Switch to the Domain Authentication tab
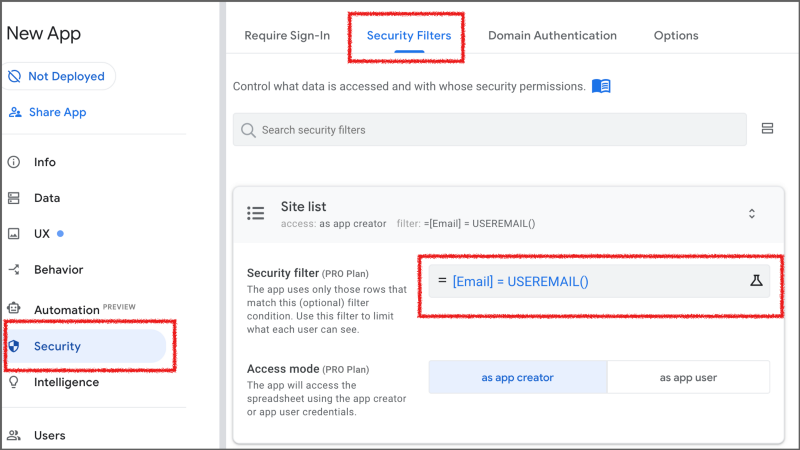800x450 pixels. (553, 36)
